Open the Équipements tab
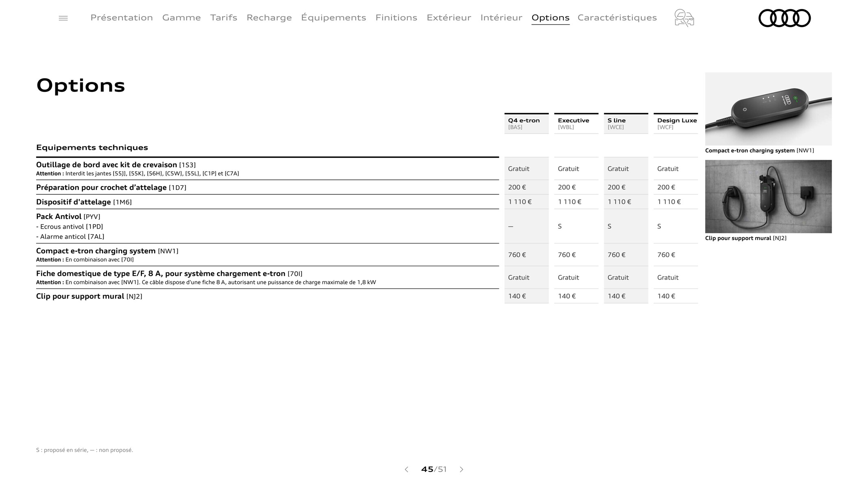This screenshot has width=868, height=488. tap(334, 17)
